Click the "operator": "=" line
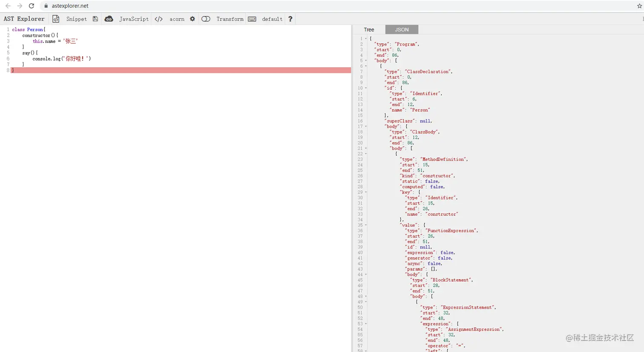 point(445,346)
